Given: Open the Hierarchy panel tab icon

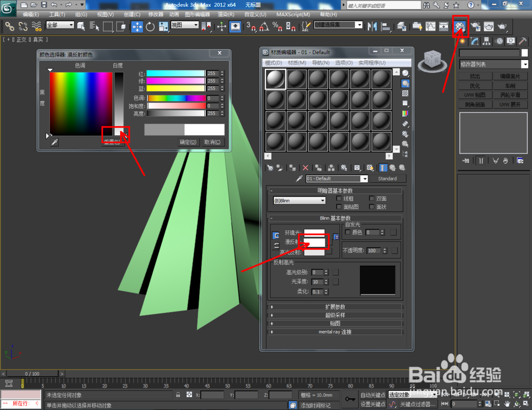Looking at the screenshot, I should click(x=487, y=42).
